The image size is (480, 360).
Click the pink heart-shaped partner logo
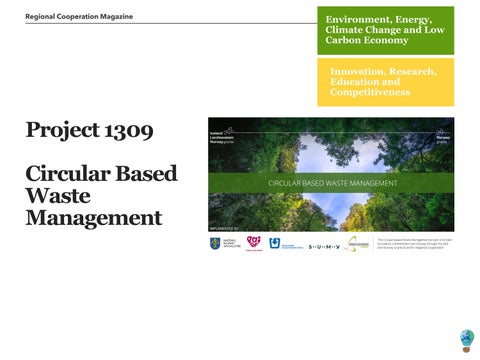tap(254, 243)
